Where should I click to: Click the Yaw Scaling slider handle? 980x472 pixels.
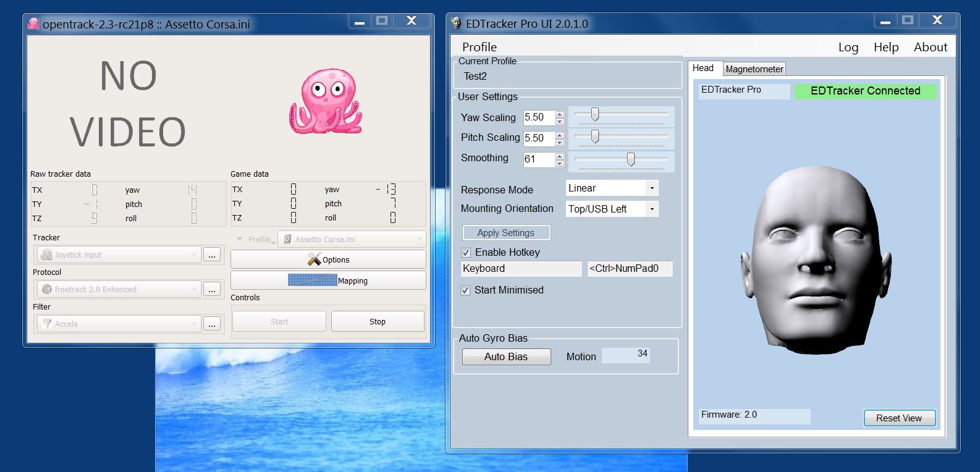pos(595,114)
